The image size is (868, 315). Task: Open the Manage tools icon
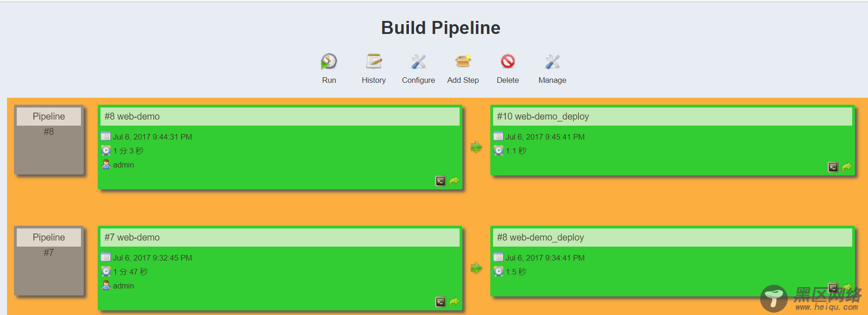[552, 61]
